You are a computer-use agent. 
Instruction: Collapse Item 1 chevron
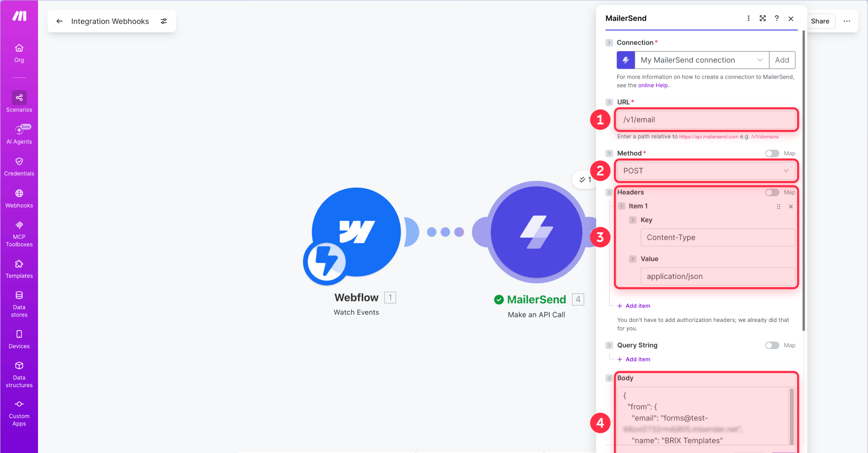point(621,206)
